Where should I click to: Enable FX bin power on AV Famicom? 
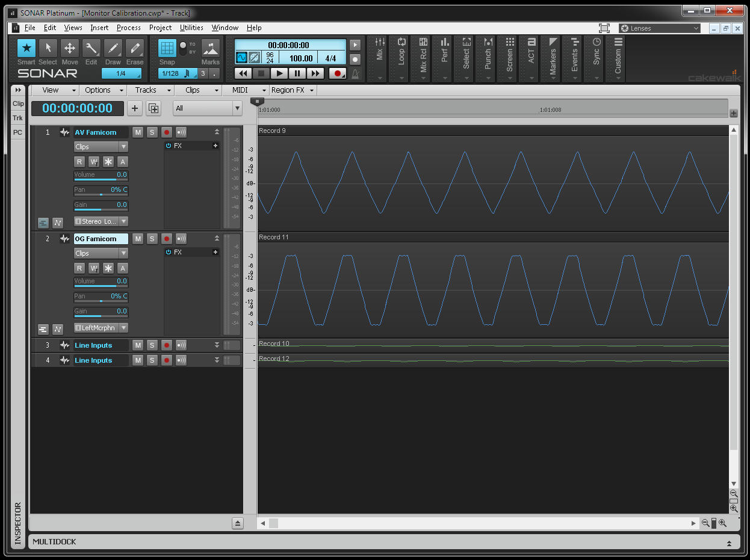(x=169, y=146)
